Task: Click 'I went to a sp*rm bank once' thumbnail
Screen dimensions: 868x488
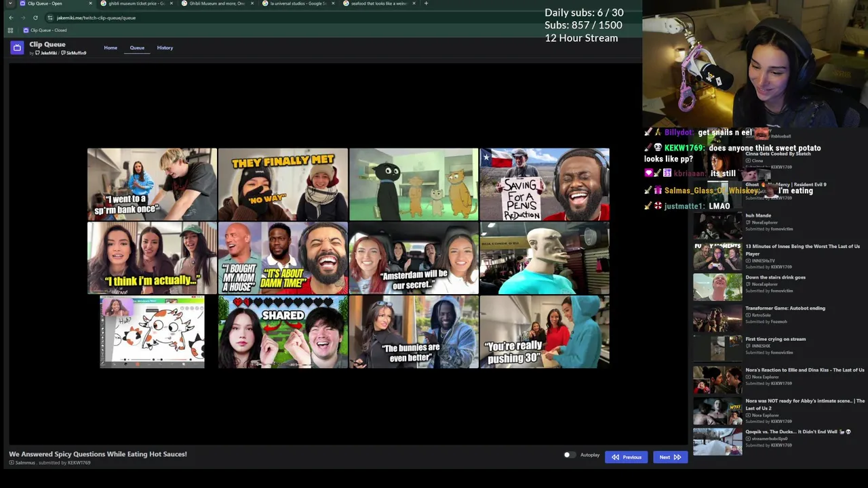Action: click(152, 184)
